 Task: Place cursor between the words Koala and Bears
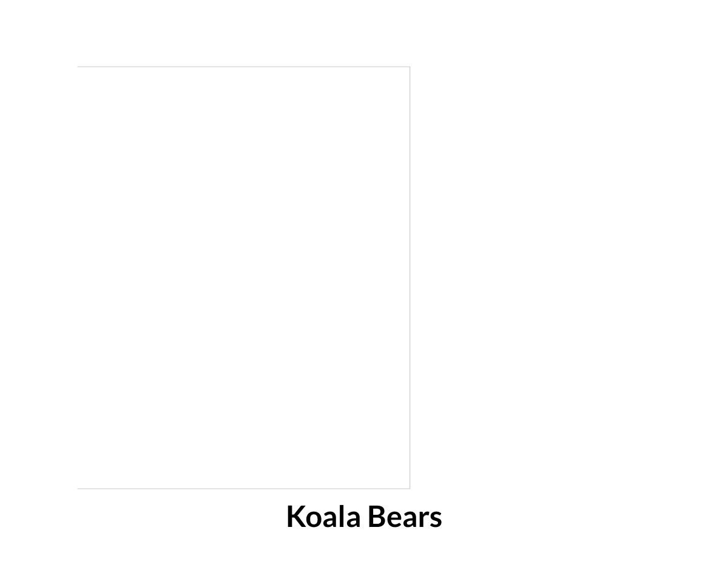tap(364, 517)
